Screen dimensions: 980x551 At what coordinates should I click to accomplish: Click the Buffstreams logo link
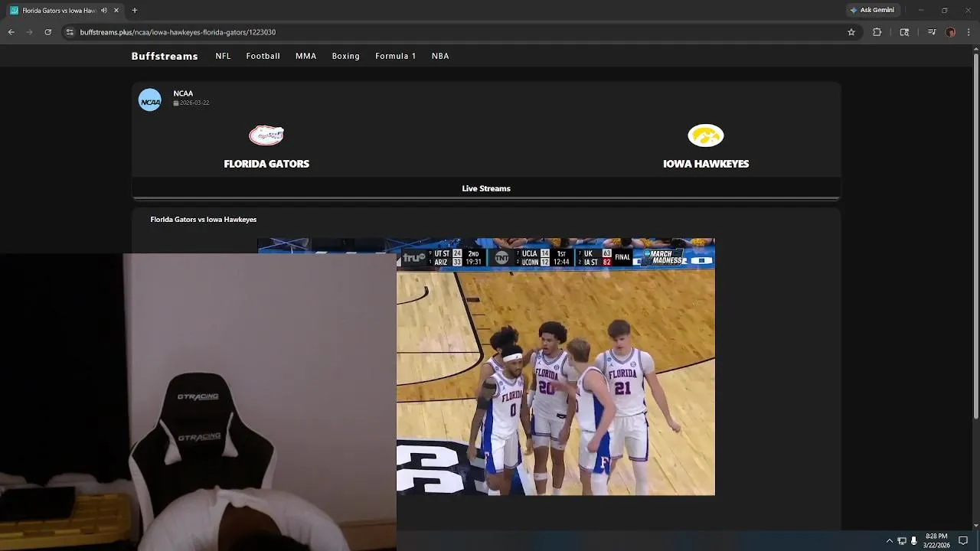(x=165, y=56)
